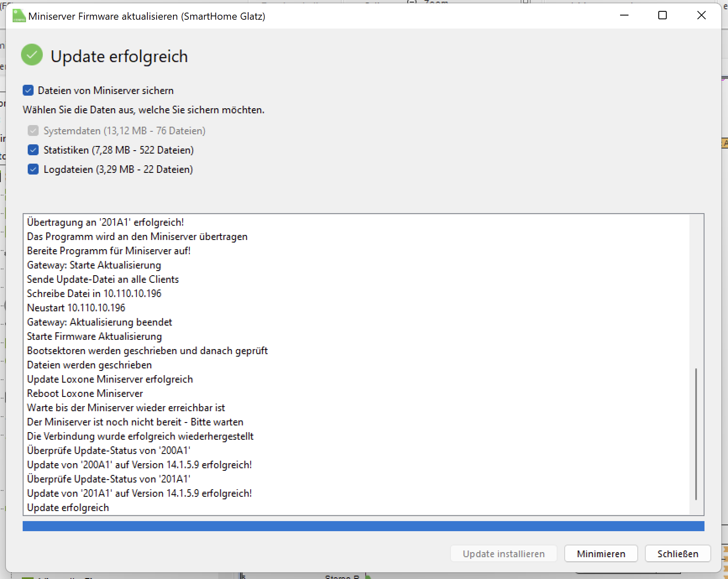The height and width of the screenshot is (579, 728).
Task: Click the Schließen button
Action: point(678,553)
